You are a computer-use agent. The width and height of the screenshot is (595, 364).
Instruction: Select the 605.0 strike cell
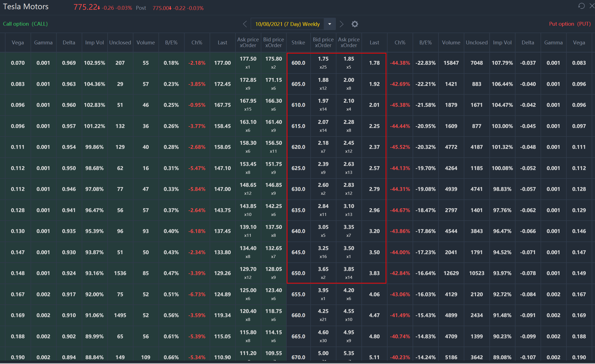tap(298, 84)
